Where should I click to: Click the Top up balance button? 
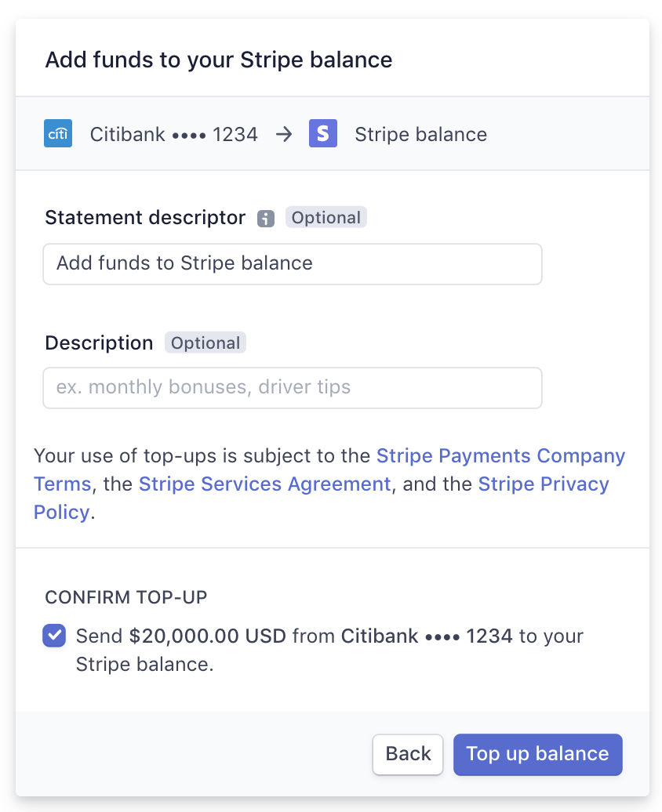click(x=537, y=754)
